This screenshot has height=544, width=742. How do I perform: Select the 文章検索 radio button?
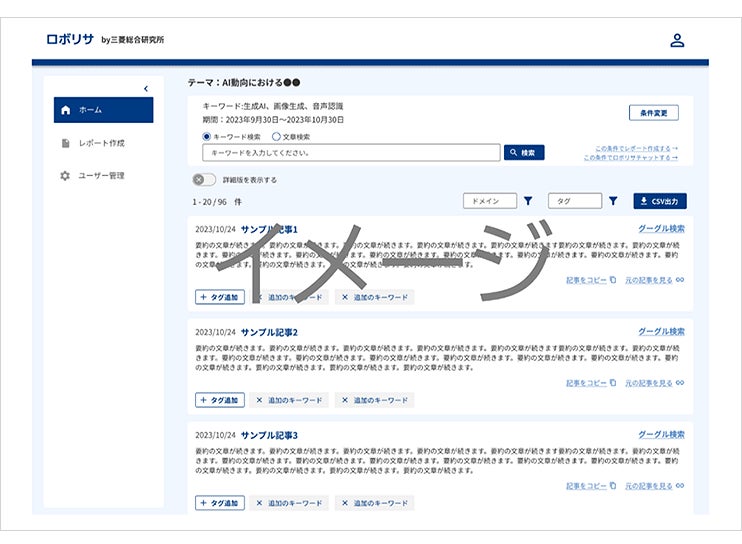coord(276,137)
